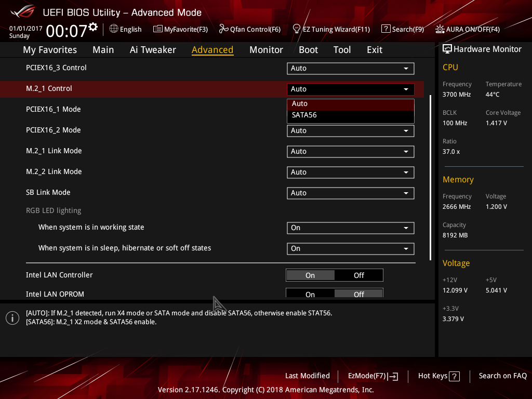This screenshot has height=399, width=532.
Task: Open the M.2_1 Link Mode dropdown
Action: (350, 151)
